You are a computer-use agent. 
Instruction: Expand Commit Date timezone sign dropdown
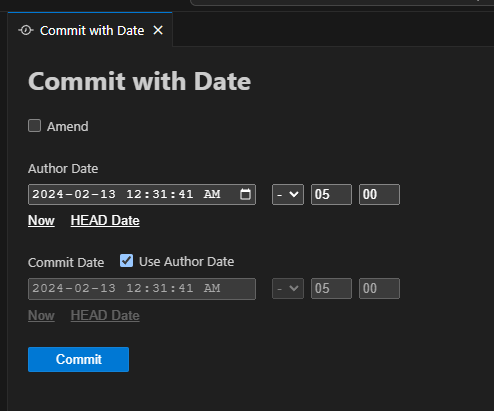click(x=288, y=288)
